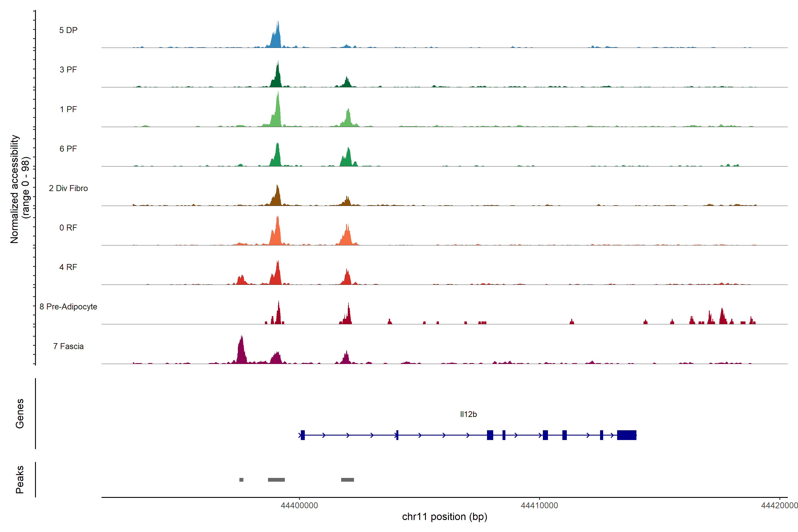
Task: Click the 4 RF track label
Action: pos(68,267)
